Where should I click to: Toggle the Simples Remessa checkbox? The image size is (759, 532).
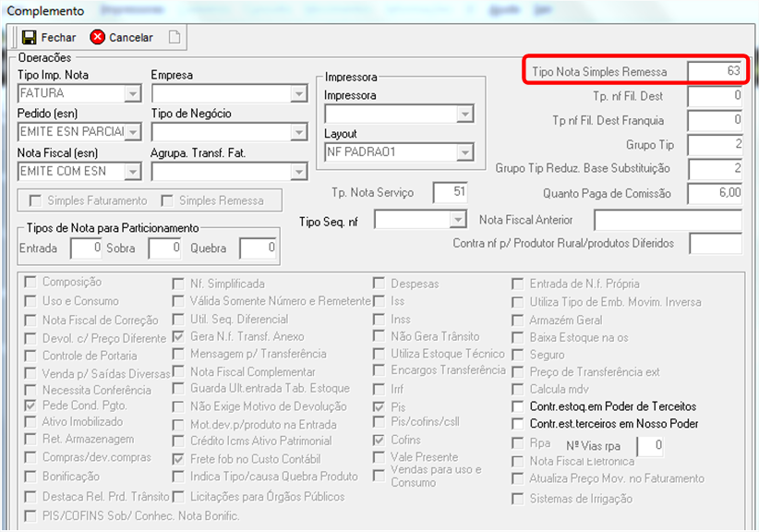(167, 200)
